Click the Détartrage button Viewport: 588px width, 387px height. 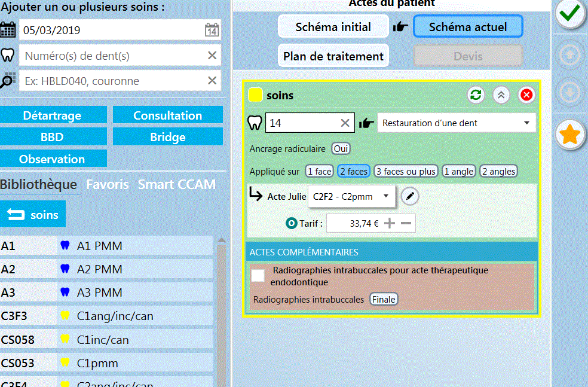pyautogui.click(x=53, y=115)
